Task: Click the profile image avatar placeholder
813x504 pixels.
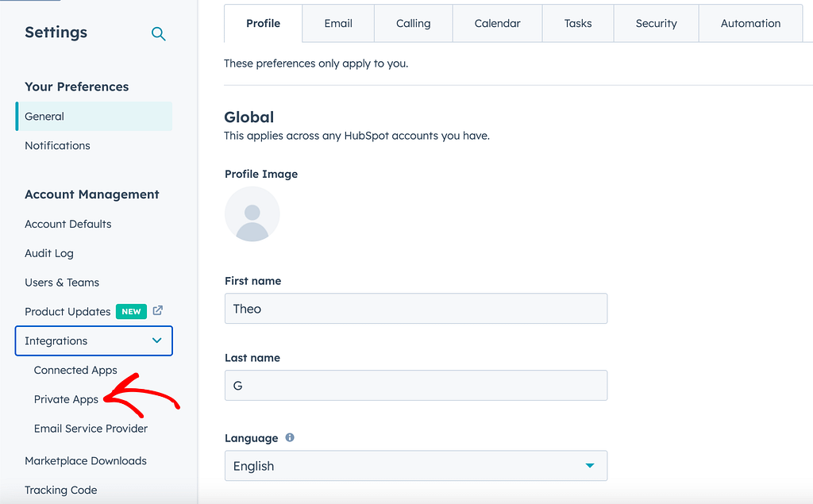Action: tap(252, 214)
